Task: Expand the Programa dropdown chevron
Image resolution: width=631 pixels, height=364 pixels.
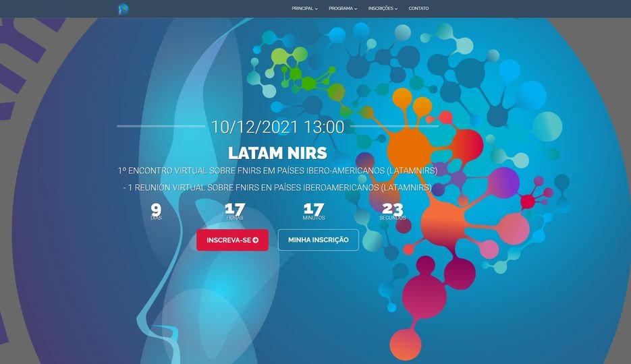Action: (x=356, y=9)
